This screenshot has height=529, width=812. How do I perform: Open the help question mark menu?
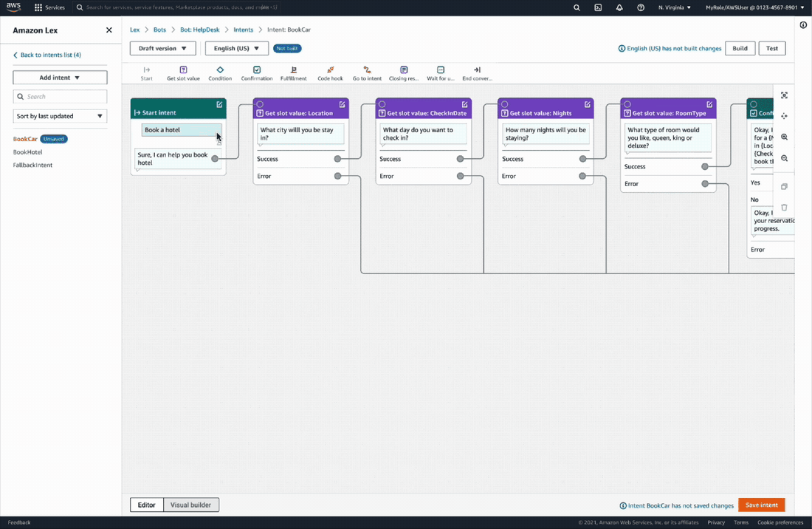coord(641,8)
